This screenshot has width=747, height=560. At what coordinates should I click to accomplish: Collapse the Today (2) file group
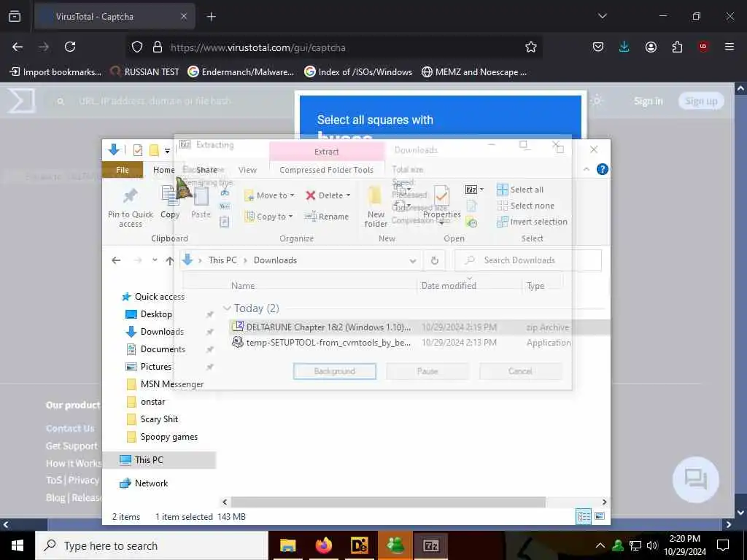point(228,308)
